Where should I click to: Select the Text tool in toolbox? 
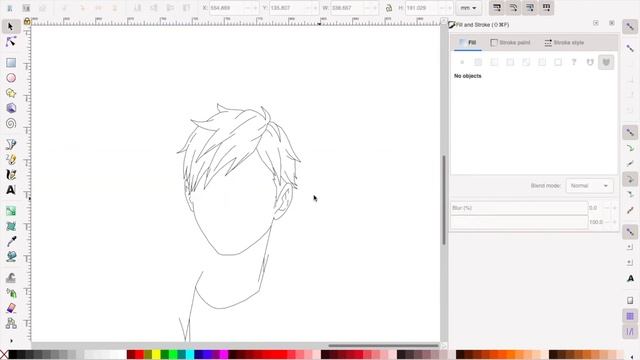point(11,190)
